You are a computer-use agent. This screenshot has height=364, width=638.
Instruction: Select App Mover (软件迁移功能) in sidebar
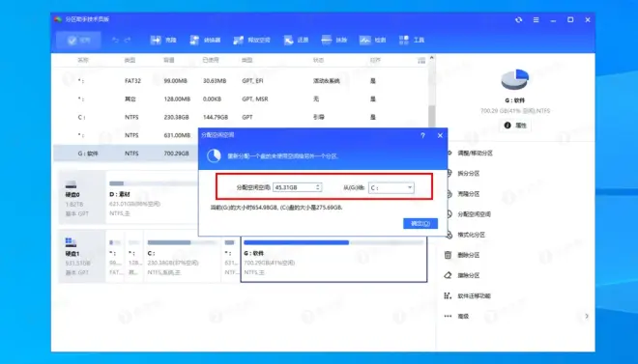468,295
